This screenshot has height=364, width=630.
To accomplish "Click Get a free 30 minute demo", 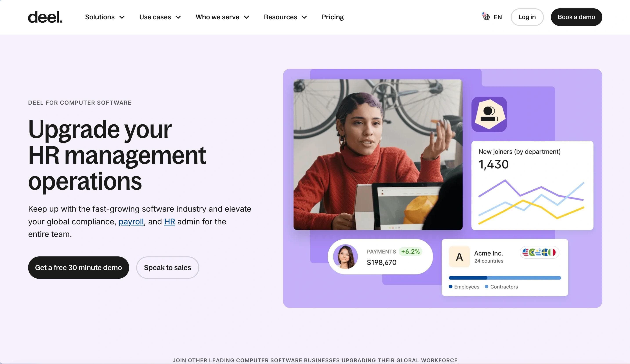I will click(78, 268).
